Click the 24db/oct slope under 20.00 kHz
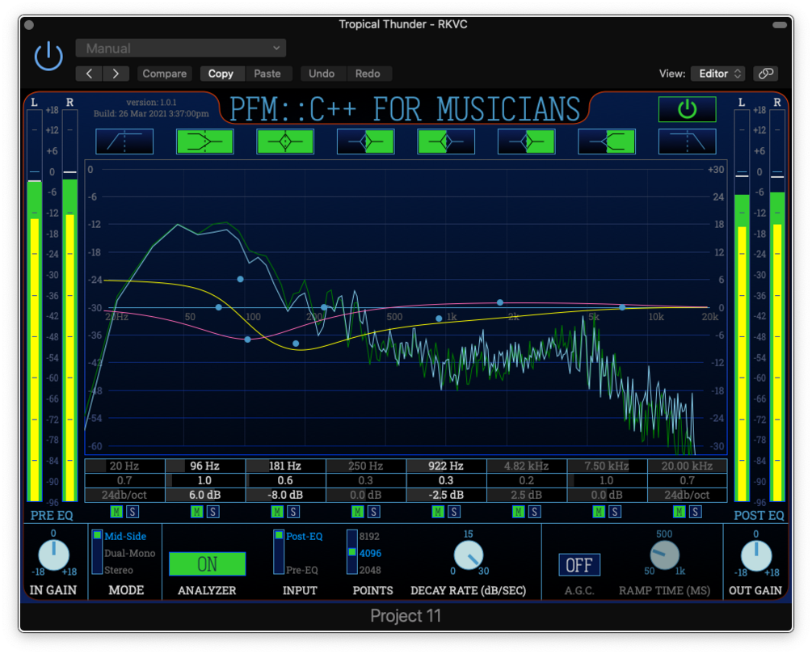Screen dimensions: 812x654 (x=688, y=495)
